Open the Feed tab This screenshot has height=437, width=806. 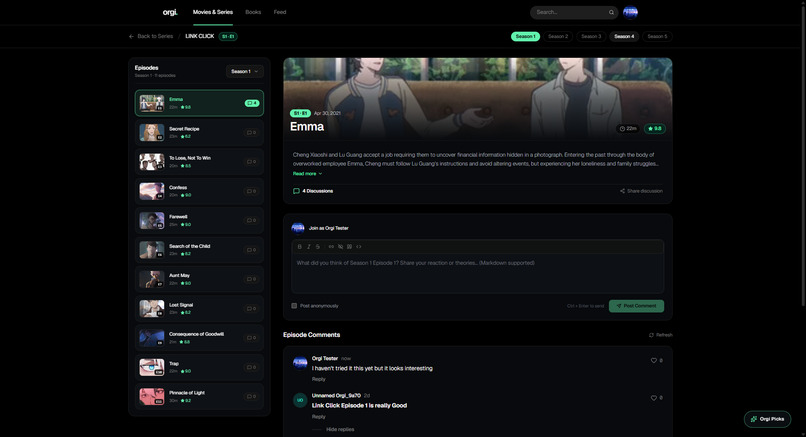280,12
